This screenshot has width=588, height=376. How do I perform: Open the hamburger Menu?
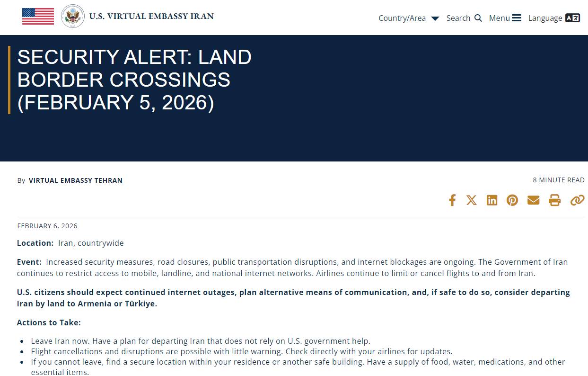[505, 18]
